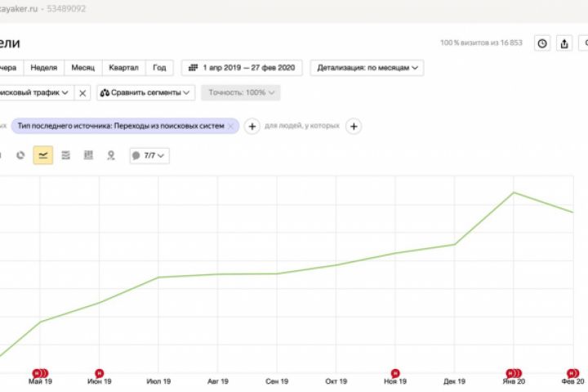
Task: Choose the Квартал period
Action: tap(123, 68)
